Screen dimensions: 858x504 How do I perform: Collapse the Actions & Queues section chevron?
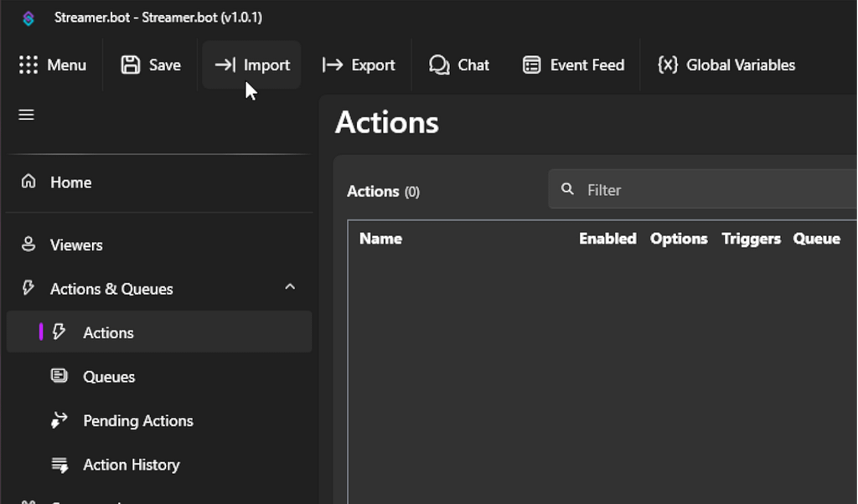point(290,287)
